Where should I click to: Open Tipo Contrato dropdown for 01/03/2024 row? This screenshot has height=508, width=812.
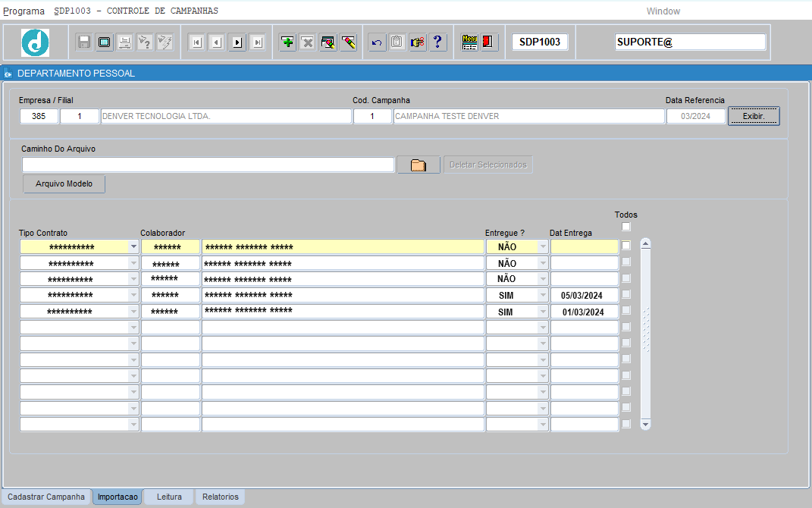(133, 311)
